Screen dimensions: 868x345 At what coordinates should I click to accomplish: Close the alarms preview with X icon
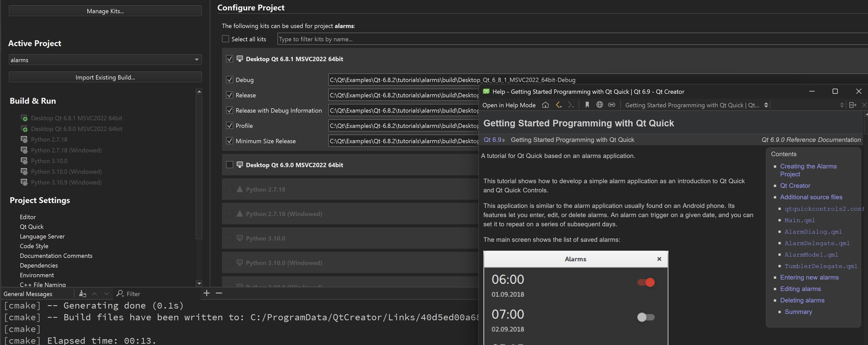pos(659,259)
